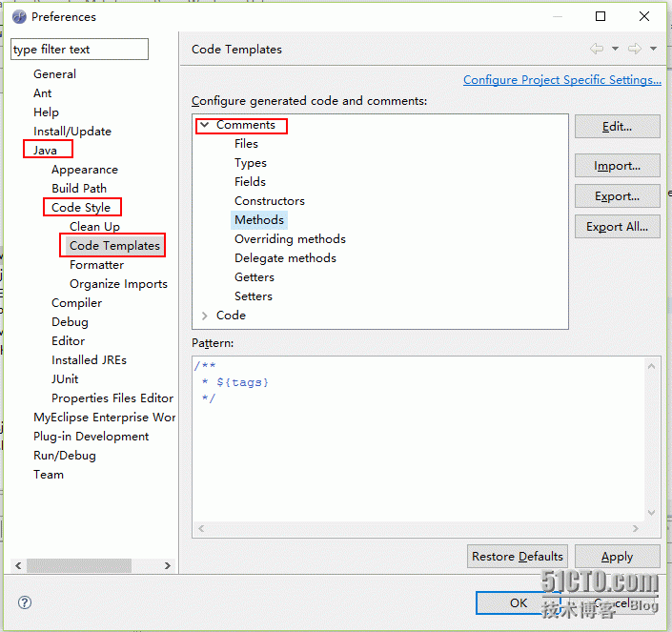
Task: Select Editor under Java
Action: [68, 341]
